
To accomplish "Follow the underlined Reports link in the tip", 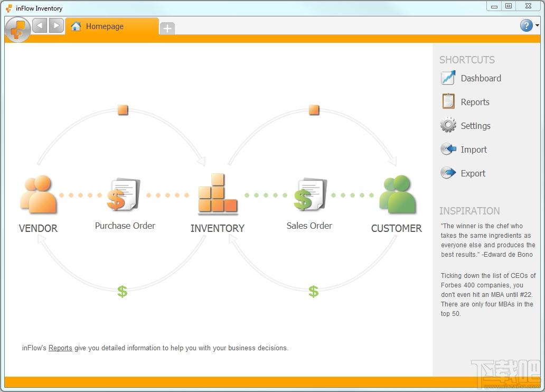I will (x=60, y=348).
